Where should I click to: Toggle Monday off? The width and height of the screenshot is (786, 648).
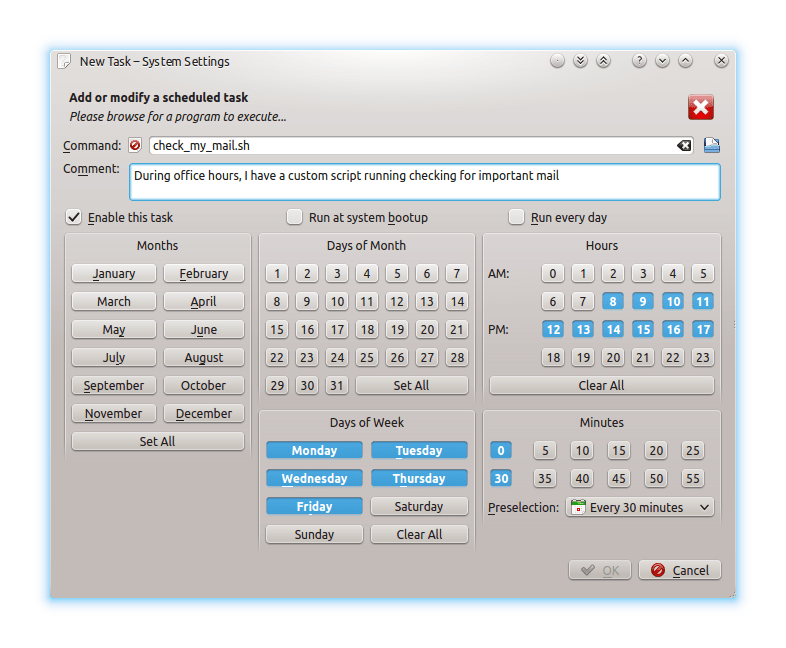click(x=314, y=450)
